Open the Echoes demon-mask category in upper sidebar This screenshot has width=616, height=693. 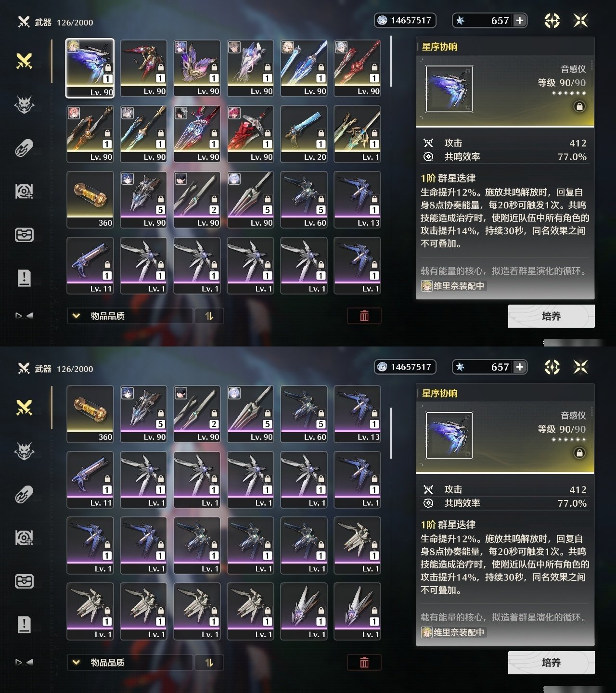(24, 104)
